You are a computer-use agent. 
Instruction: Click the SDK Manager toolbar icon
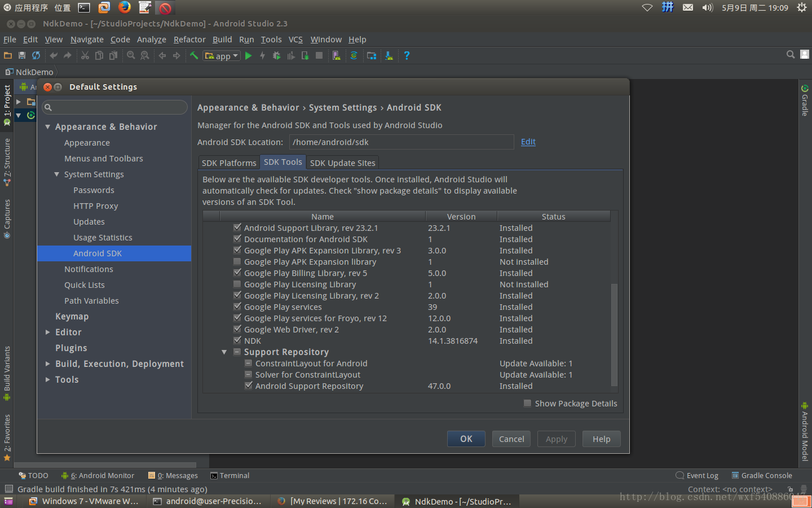click(x=389, y=55)
